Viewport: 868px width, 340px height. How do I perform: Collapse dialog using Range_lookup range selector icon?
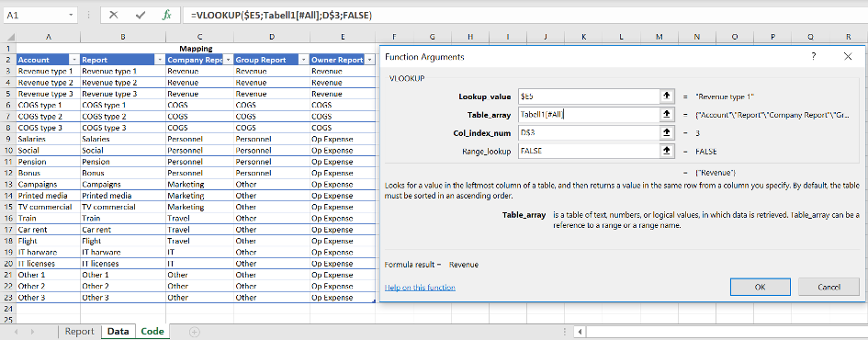pos(667,152)
